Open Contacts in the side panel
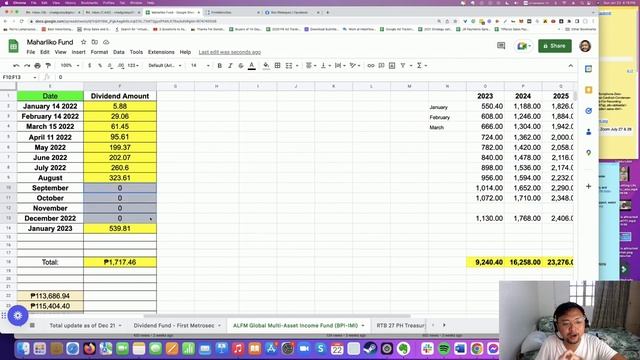640x360 pixels. click(589, 132)
